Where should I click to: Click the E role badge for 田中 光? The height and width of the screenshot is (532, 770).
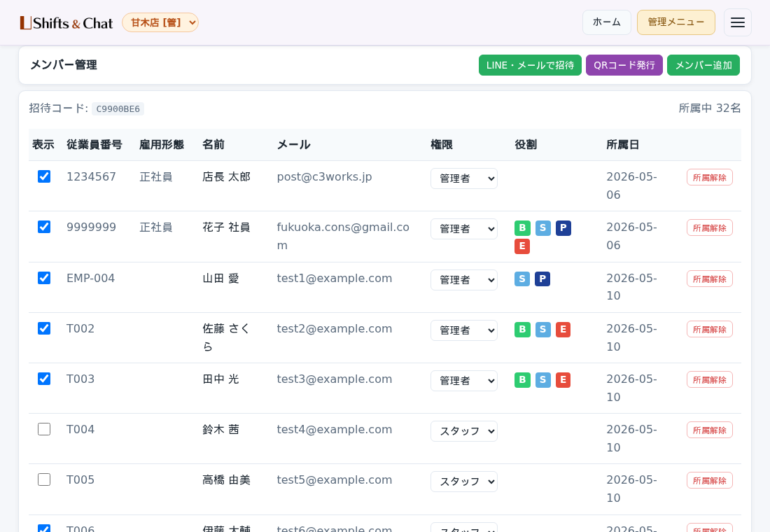tap(563, 379)
